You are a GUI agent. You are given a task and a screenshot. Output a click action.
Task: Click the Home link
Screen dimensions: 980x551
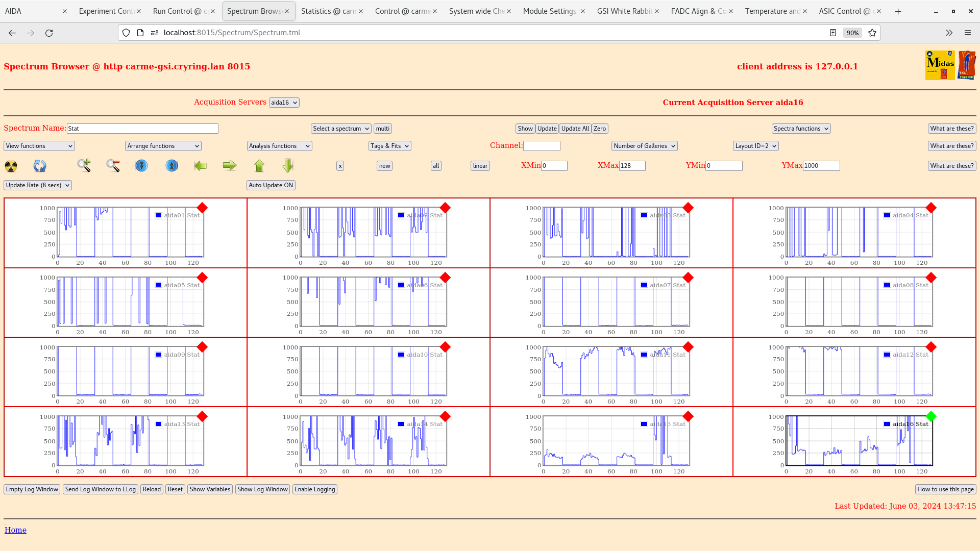pyautogui.click(x=15, y=530)
